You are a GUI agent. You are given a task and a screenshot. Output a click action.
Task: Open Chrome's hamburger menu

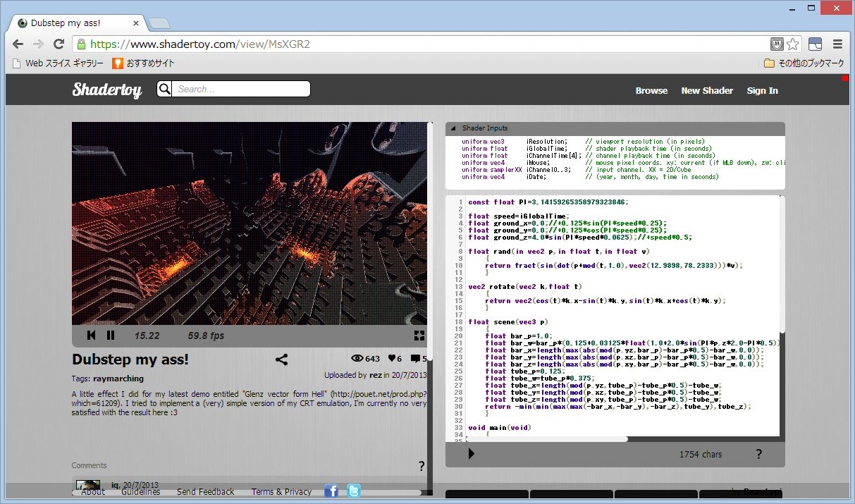pyautogui.click(x=838, y=44)
